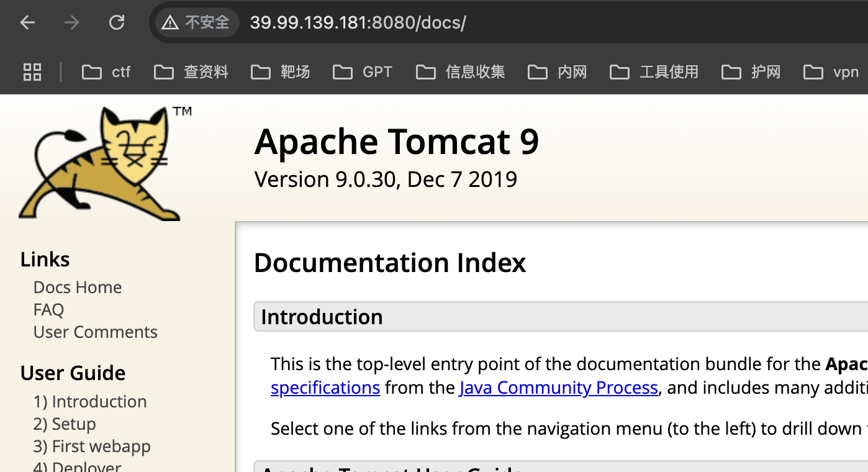Image resolution: width=868 pixels, height=472 pixels.
Task: Open the apps grid icon in bookmarks bar
Action: [32, 72]
